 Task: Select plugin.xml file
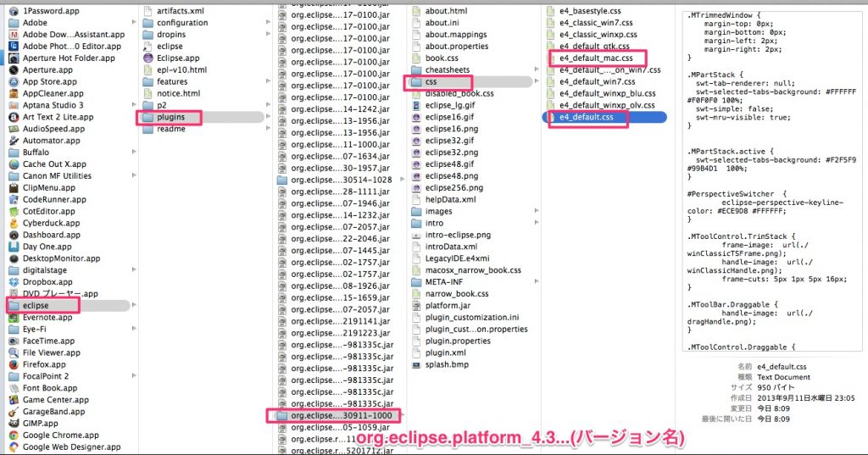[x=445, y=352]
